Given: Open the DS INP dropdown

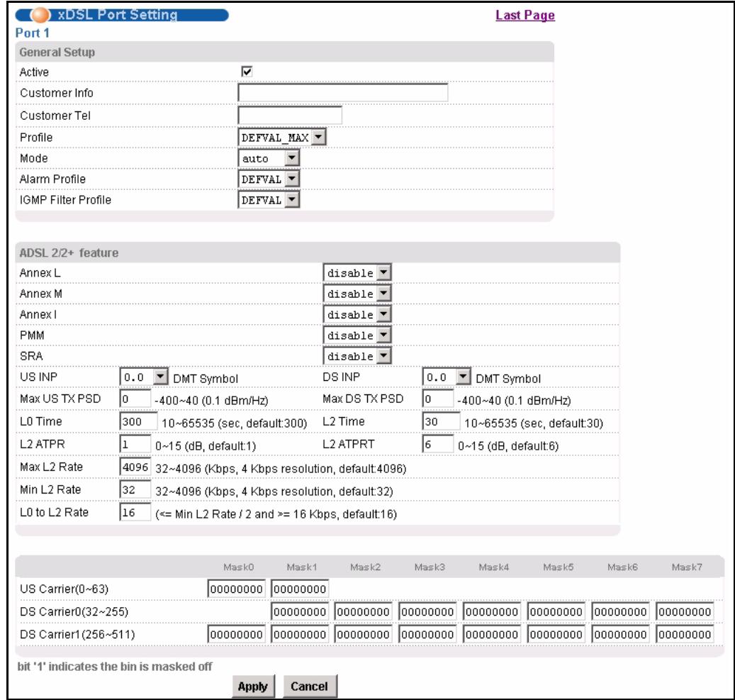Looking at the screenshot, I should tap(447, 377).
